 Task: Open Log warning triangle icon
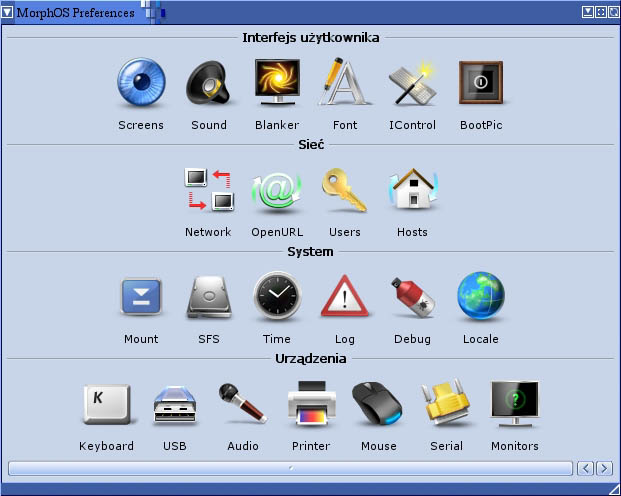[345, 296]
